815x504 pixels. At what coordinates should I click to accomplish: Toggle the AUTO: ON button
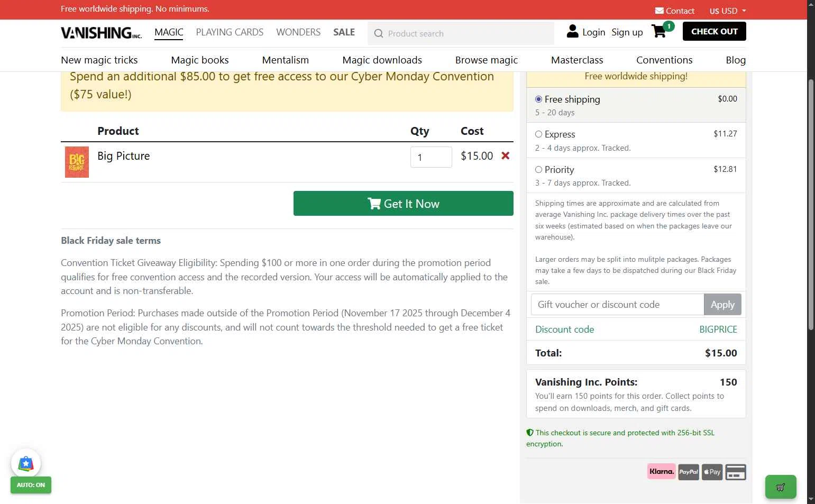pyautogui.click(x=31, y=485)
